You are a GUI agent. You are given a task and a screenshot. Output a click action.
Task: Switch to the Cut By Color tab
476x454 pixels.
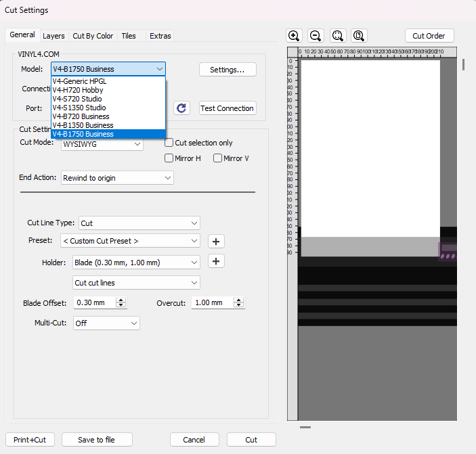pyautogui.click(x=93, y=36)
